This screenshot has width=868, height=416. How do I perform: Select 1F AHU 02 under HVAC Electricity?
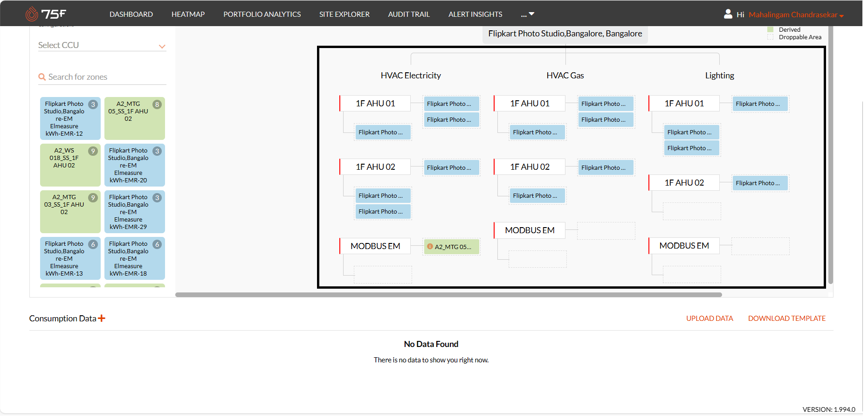point(375,167)
